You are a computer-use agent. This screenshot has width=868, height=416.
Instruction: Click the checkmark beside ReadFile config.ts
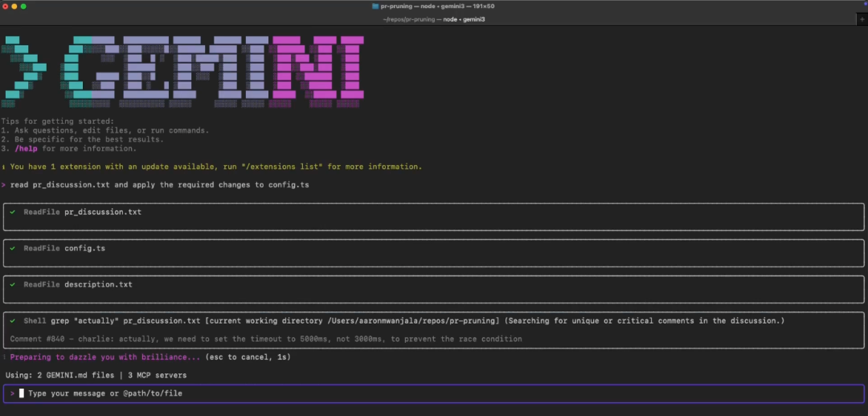coord(13,249)
